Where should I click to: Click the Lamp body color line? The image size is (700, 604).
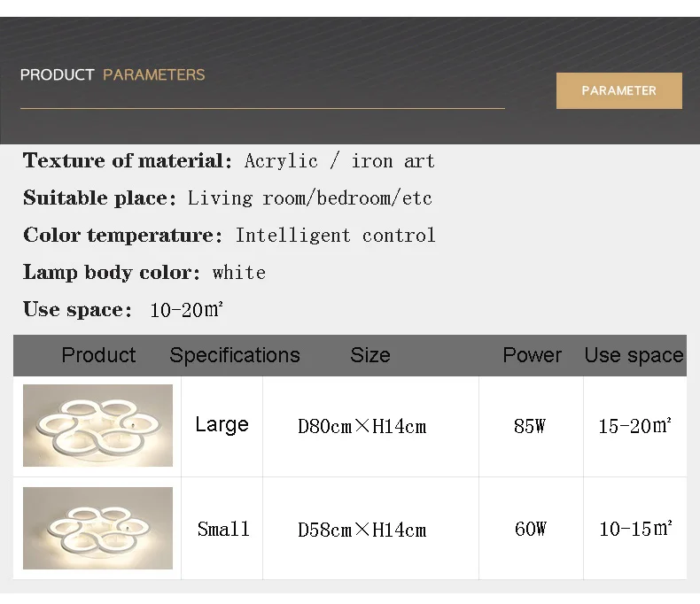(x=144, y=272)
